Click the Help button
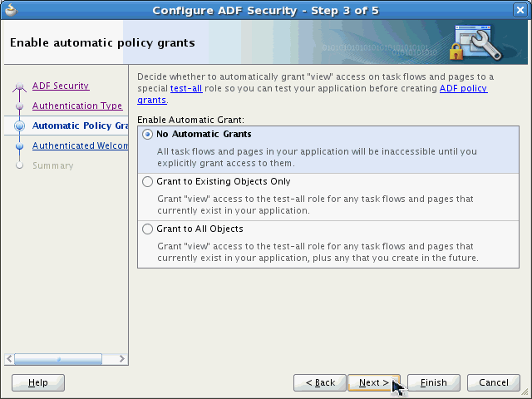 [x=38, y=382]
